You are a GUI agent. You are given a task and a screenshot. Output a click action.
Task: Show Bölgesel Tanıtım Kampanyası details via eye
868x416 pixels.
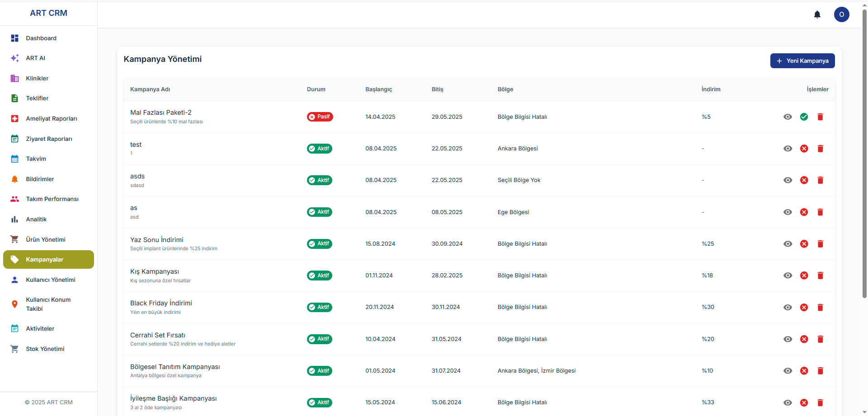click(x=788, y=371)
